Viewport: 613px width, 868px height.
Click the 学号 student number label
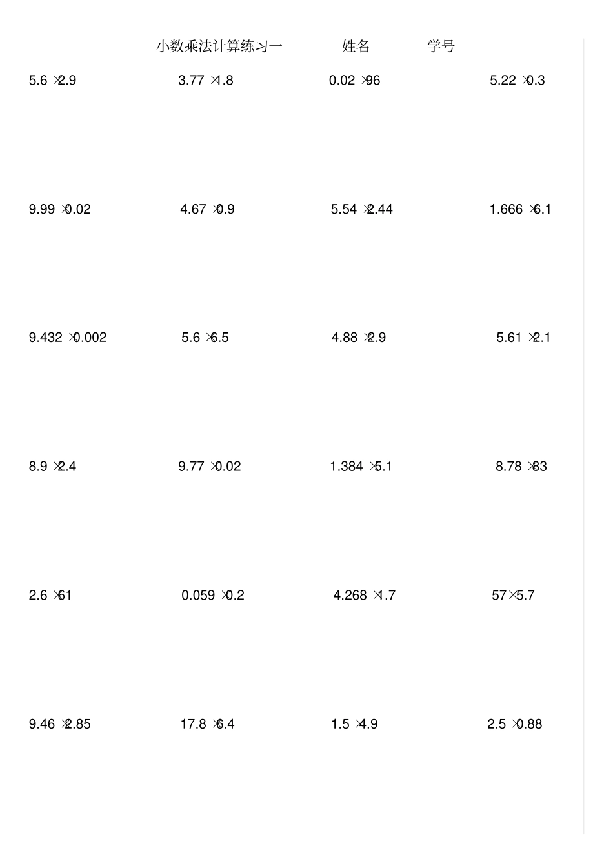point(441,46)
